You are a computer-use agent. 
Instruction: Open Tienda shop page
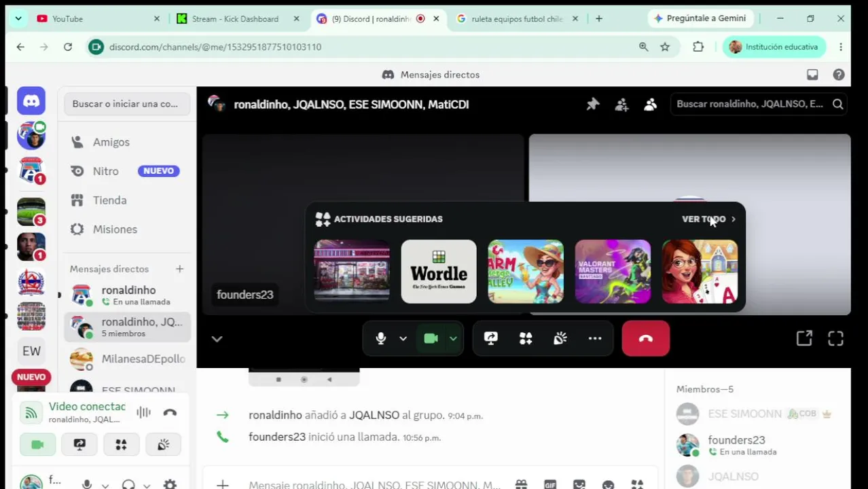127,200
